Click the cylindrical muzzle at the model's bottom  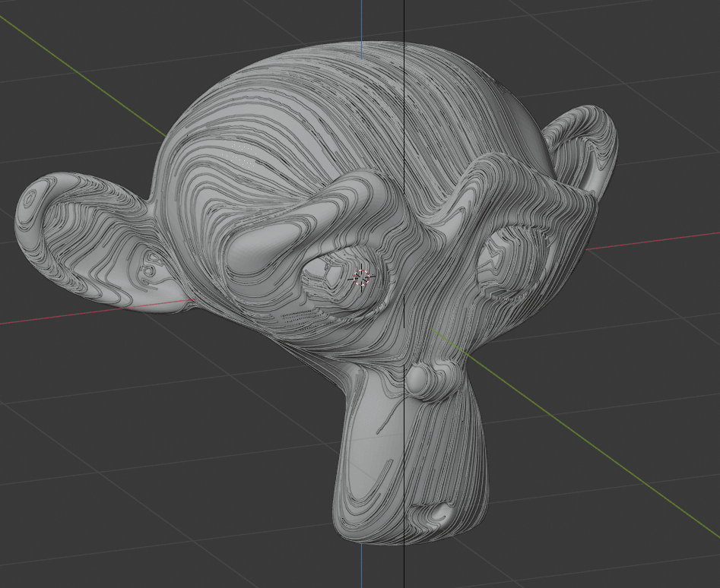pos(411,471)
